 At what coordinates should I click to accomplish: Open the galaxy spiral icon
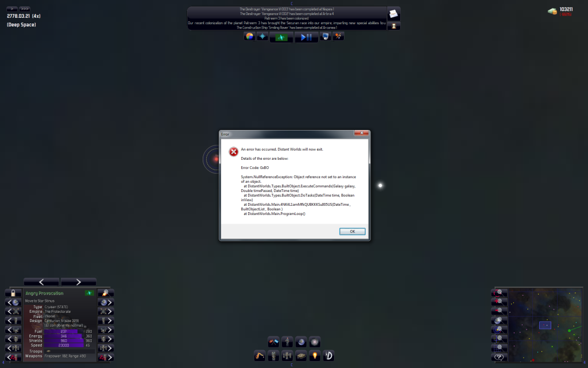point(315,342)
